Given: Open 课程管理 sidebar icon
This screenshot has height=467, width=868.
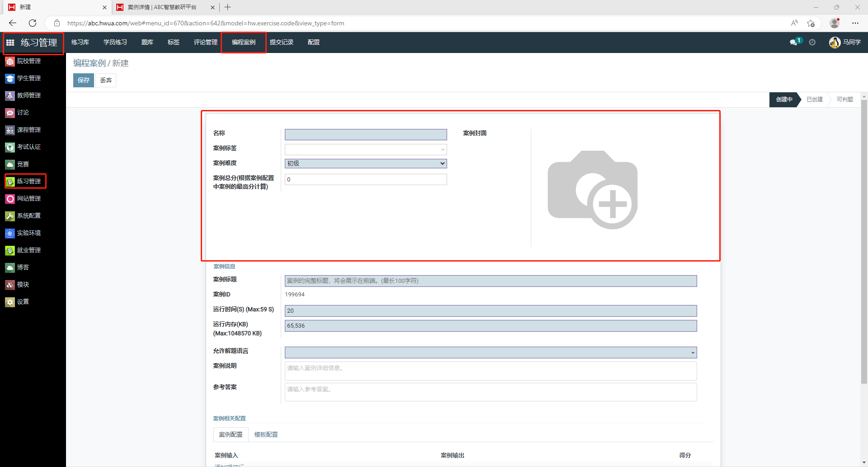Looking at the screenshot, I should pos(10,130).
